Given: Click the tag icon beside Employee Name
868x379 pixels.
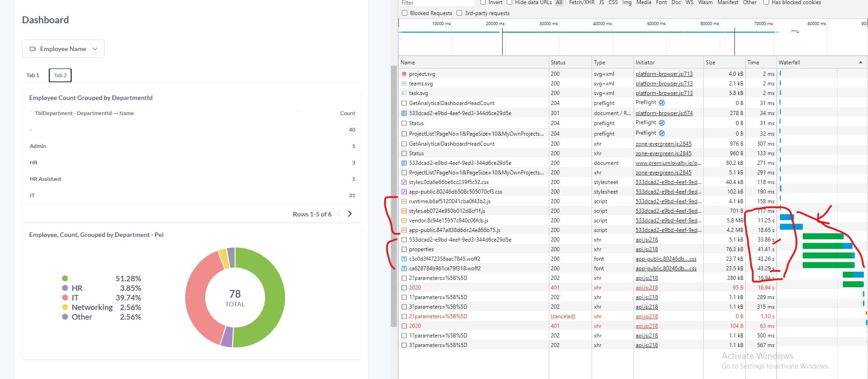Looking at the screenshot, I should click(32, 49).
